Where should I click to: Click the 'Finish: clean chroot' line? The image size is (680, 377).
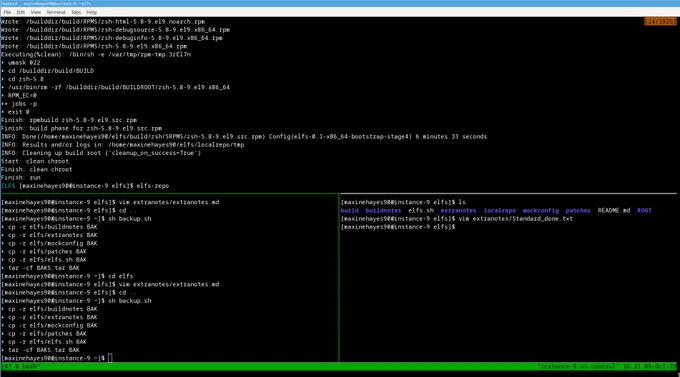point(36,170)
